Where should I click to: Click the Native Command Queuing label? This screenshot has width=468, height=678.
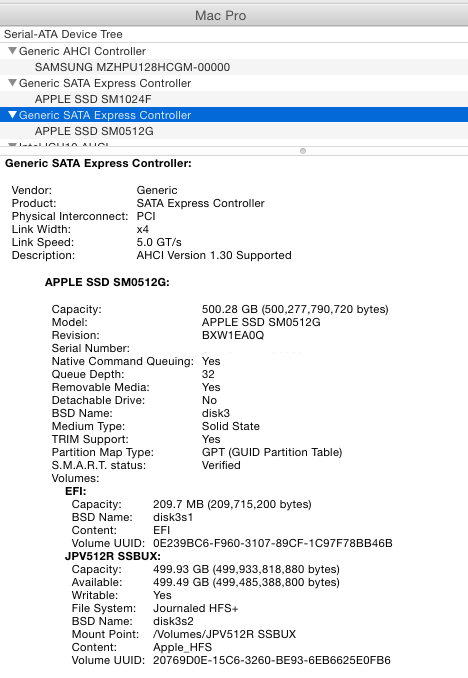coord(122,361)
